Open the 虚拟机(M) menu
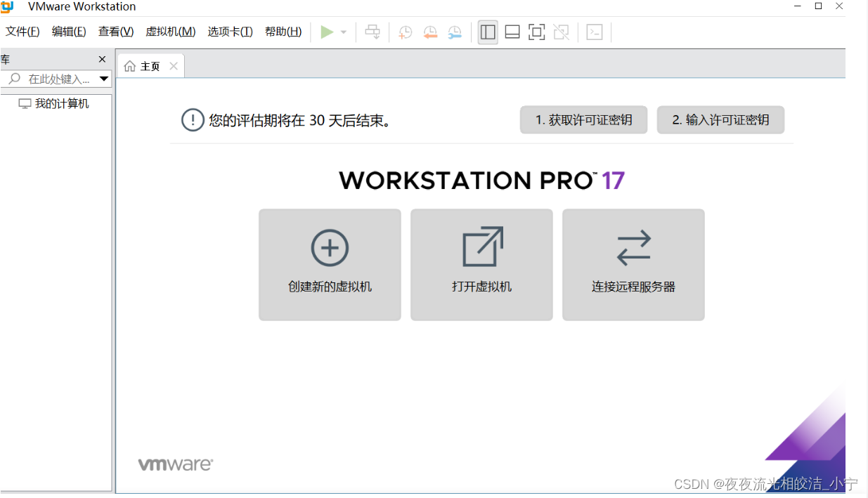The width and height of the screenshot is (868, 498). (x=171, y=32)
